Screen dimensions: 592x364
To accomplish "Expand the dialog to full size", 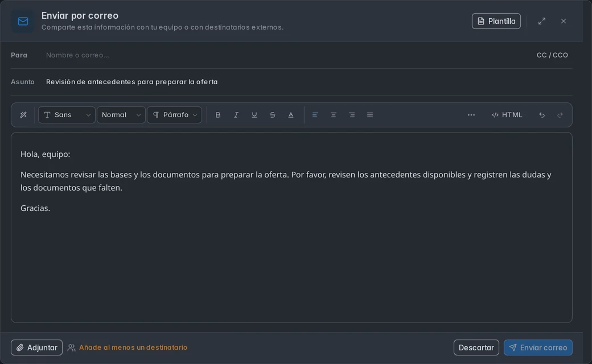I will (542, 21).
